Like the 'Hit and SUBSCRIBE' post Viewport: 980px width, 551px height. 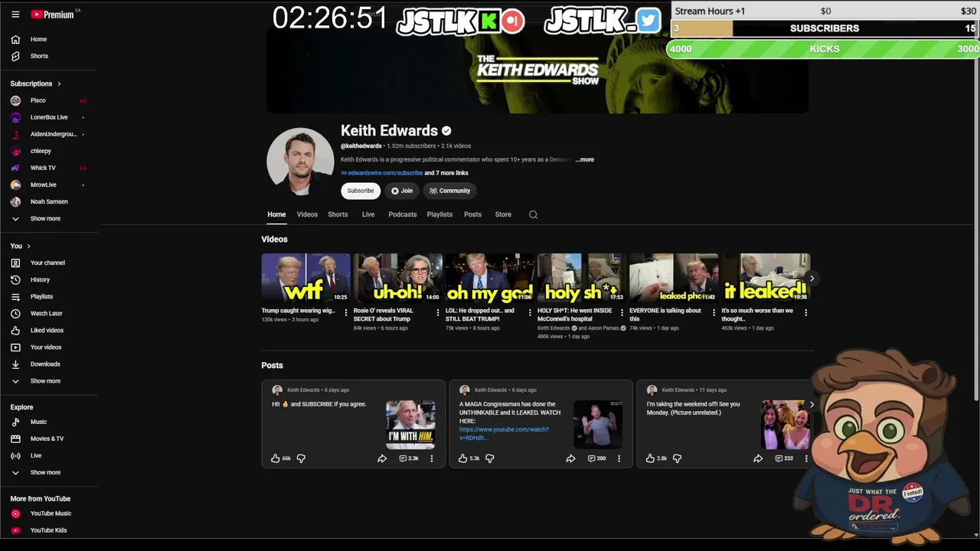[276, 458]
